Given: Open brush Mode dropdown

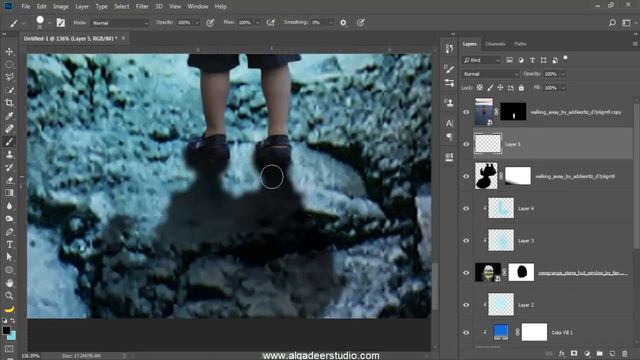Looking at the screenshot, I should [120, 23].
